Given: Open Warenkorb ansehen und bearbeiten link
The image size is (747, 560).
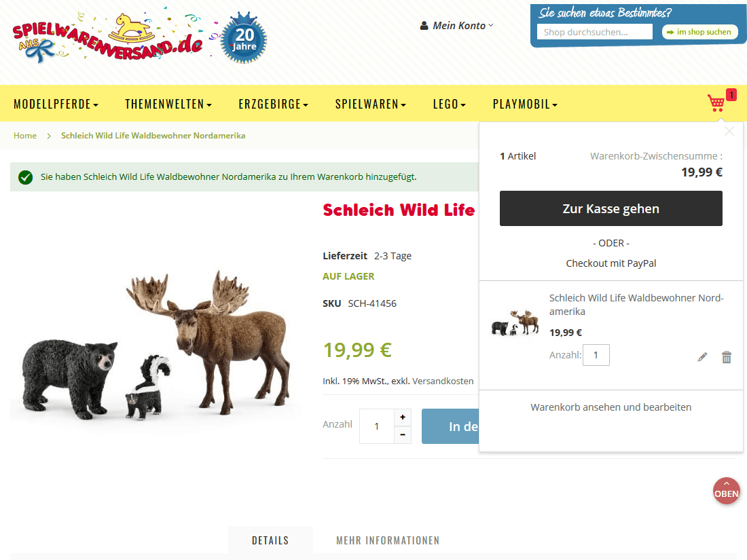Looking at the screenshot, I should [x=611, y=407].
